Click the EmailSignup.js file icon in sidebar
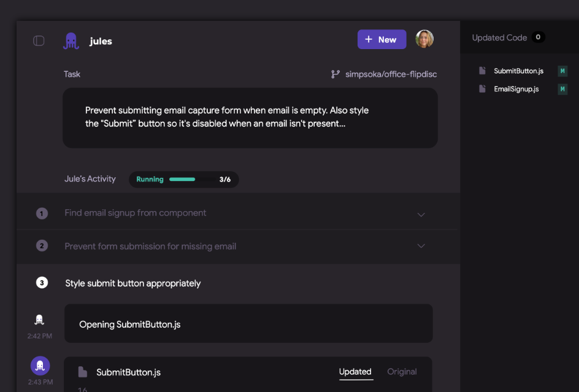Image resolution: width=579 pixels, height=392 pixels. [483, 89]
